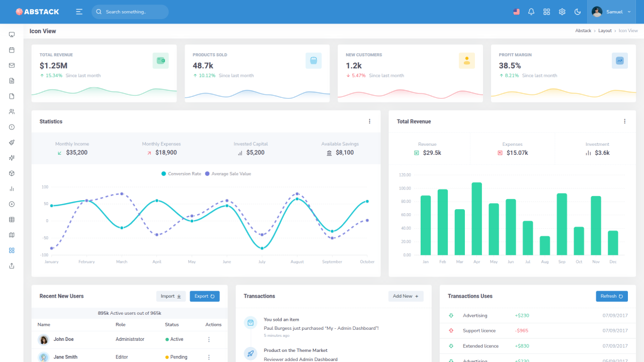Click the Status column header

172,324
